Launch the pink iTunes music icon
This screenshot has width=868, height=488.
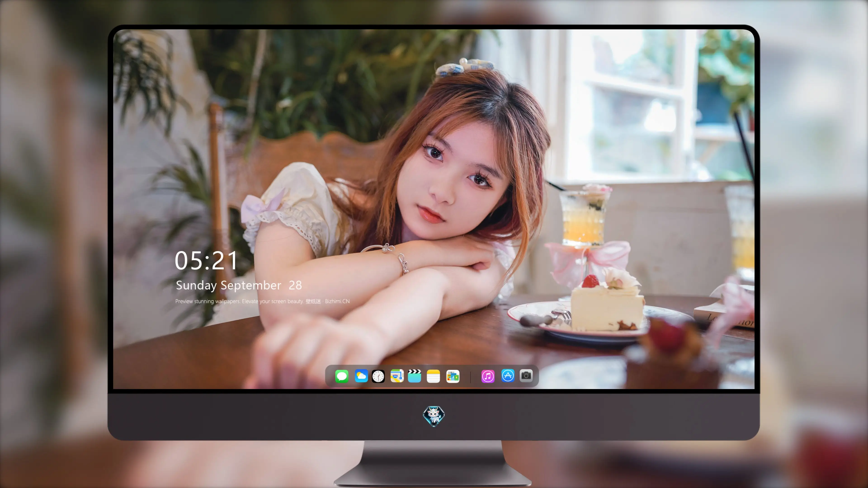click(x=488, y=376)
